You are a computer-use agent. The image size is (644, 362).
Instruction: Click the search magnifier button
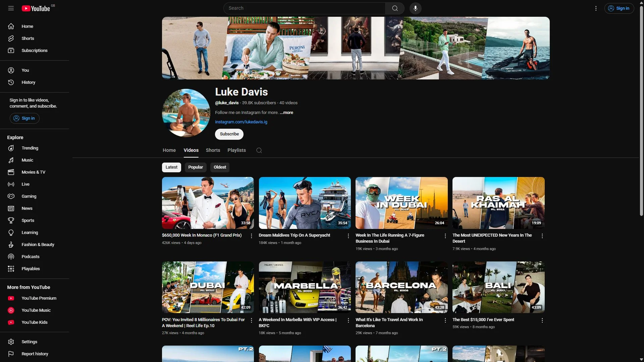[395, 8]
